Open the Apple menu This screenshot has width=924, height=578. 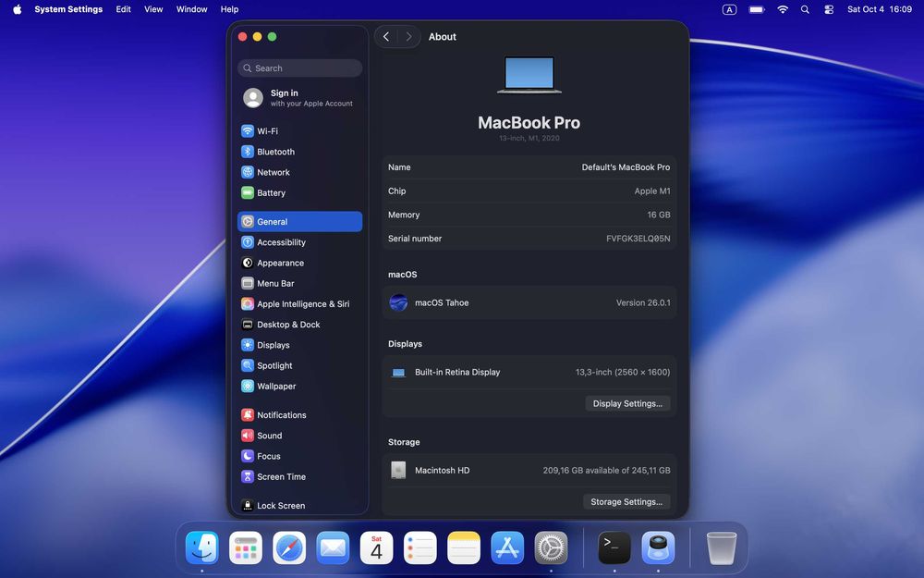pyautogui.click(x=17, y=9)
